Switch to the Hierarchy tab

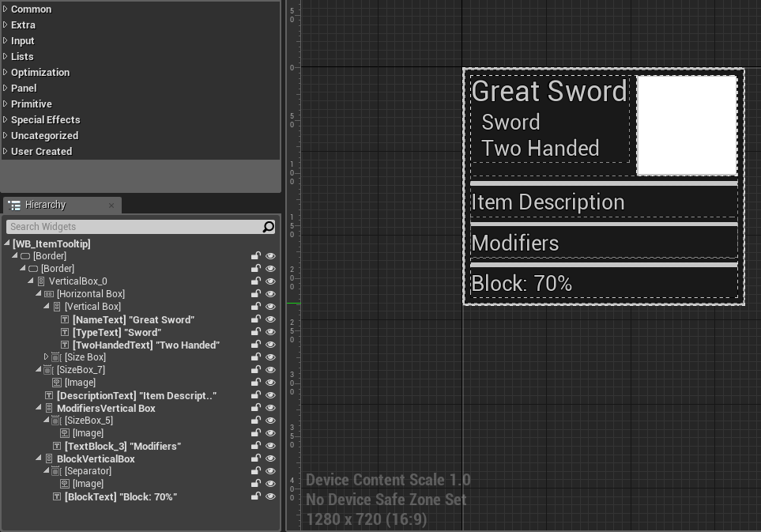(46, 205)
